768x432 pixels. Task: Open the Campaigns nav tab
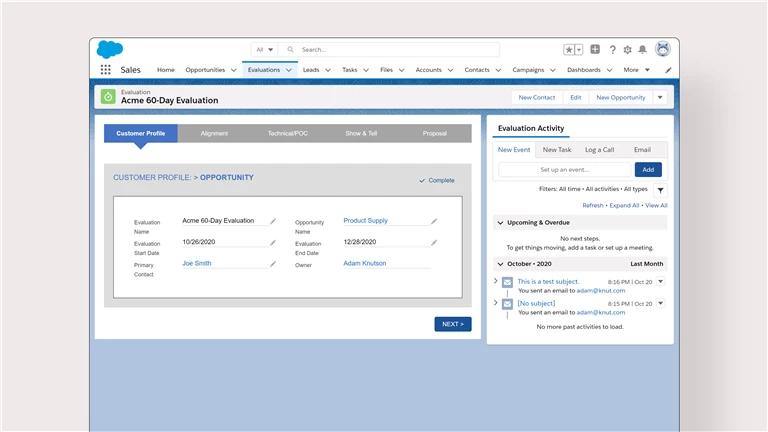(x=528, y=70)
